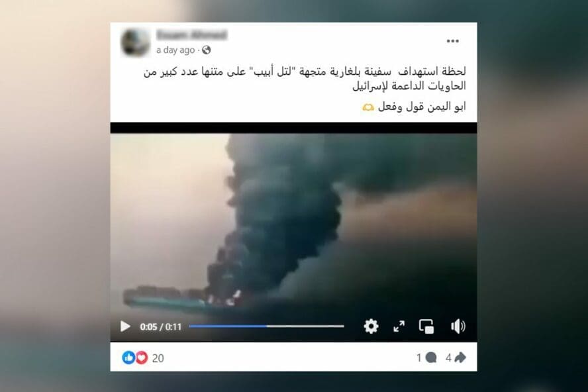Open video settings gear icon
The height and width of the screenshot is (392, 588).
pos(371,326)
